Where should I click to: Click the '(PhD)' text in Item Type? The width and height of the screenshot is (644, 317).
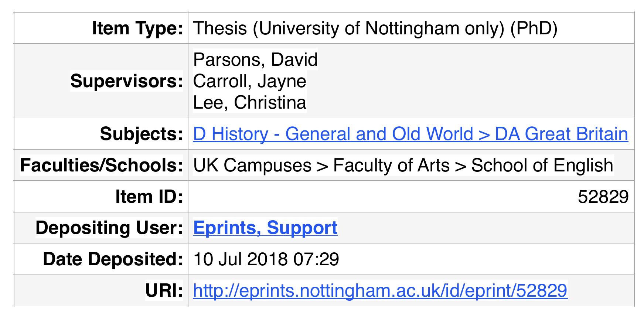click(x=534, y=28)
